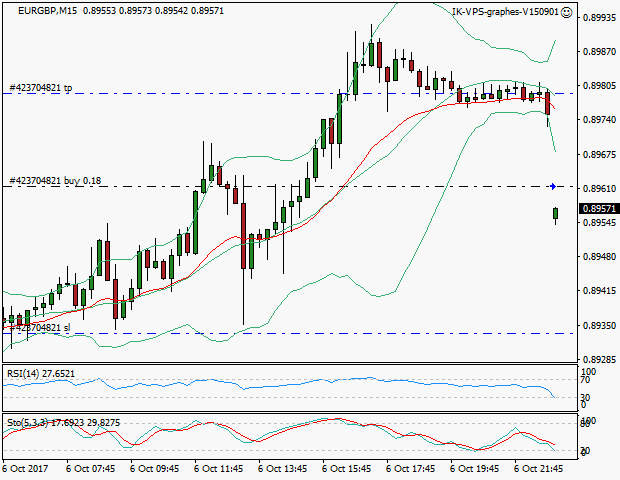Click the '6 Oct 19:45' time axis label

(x=475, y=469)
